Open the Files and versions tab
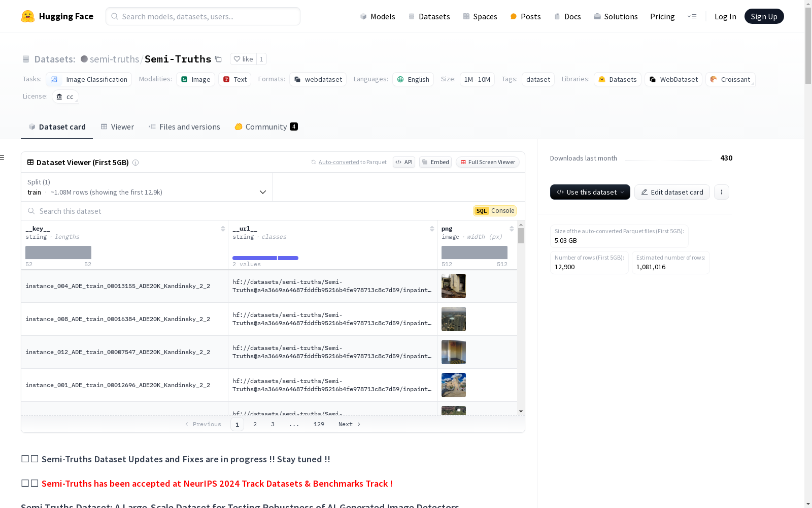The height and width of the screenshot is (508, 812). coord(184,127)
